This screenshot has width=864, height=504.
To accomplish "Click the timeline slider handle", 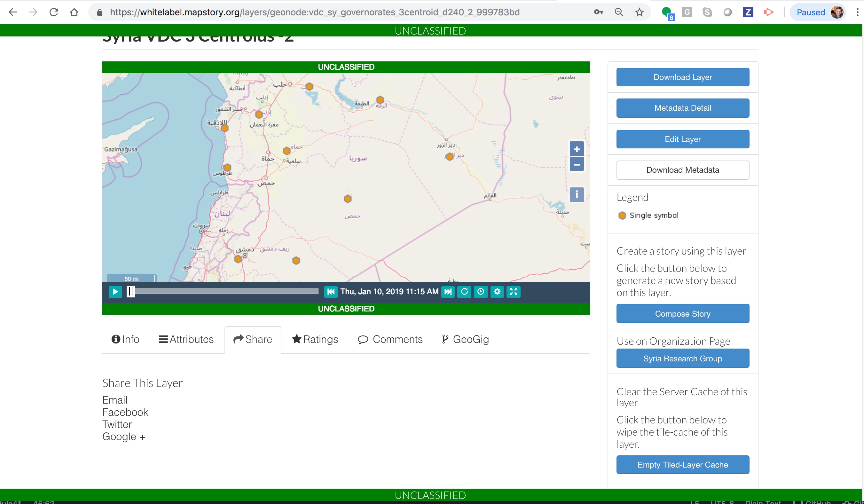I will (131, 292).
